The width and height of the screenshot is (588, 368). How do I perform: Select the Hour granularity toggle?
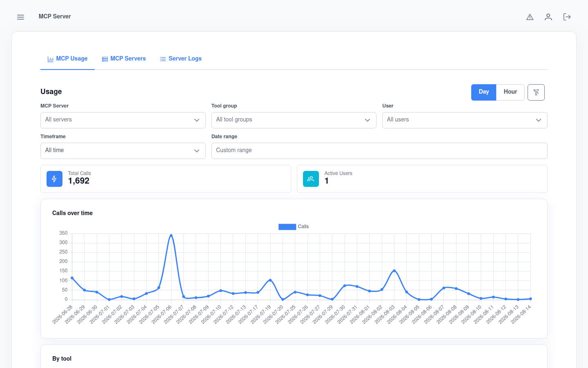tap(510, 92)
